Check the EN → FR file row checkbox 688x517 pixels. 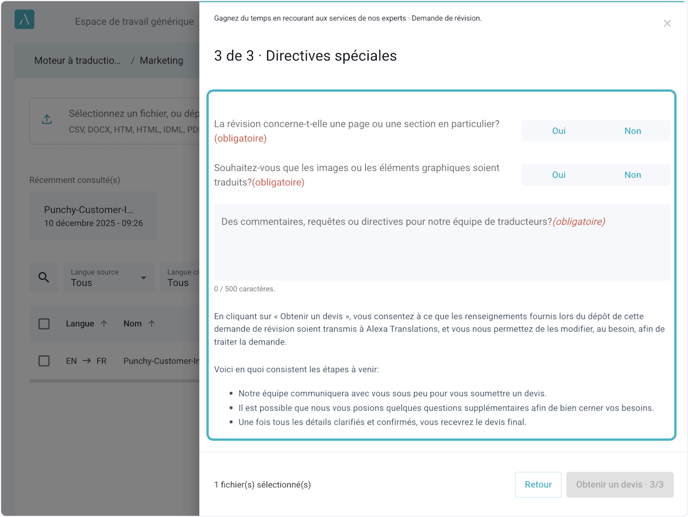44,361
